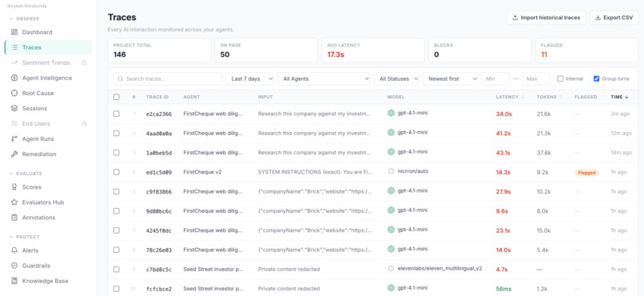The image size is (644, 296).
Task: Click the 43.1s latency value
Action: 503,153
